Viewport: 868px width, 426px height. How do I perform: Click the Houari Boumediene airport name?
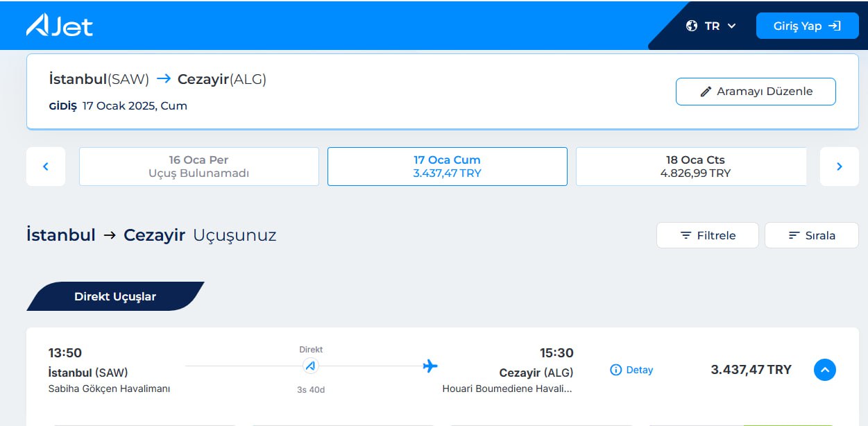click(507, 389)
